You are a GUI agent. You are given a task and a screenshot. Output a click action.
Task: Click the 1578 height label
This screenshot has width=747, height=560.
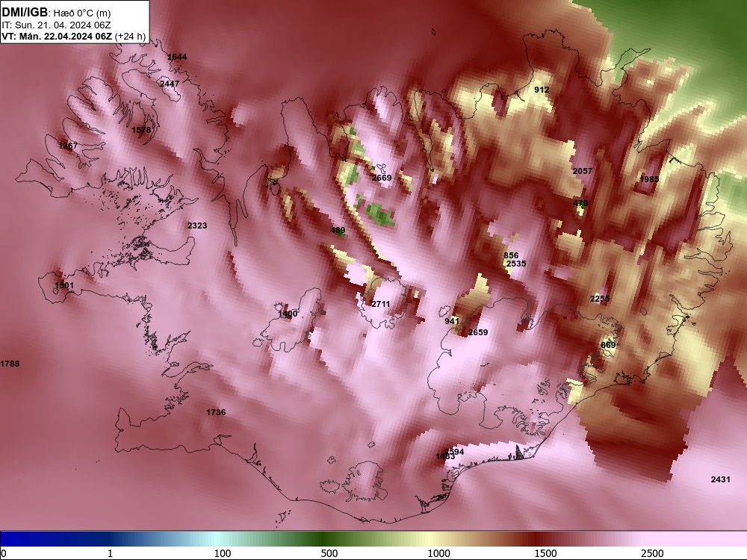[141, 130]
